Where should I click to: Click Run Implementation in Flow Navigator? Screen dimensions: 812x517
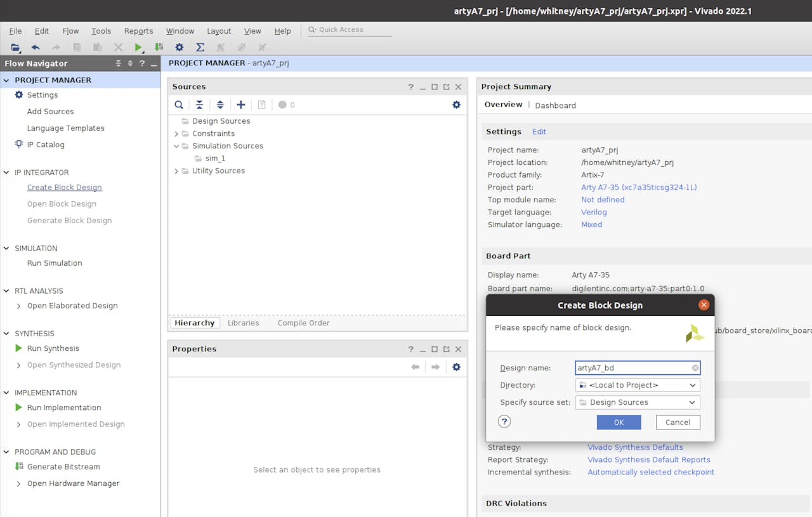coord(64,407)
